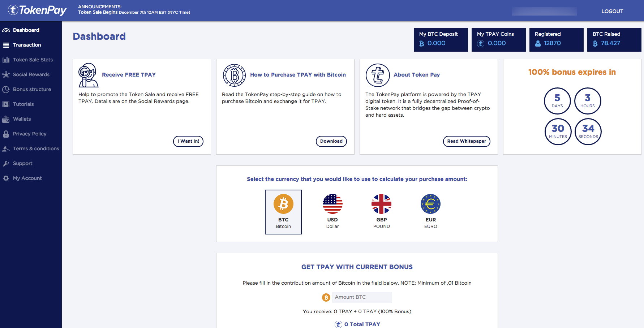The image size is (644, 328).
Task: Click the Receive FREE TPAY promoter illustration
Action: point(88,75)
